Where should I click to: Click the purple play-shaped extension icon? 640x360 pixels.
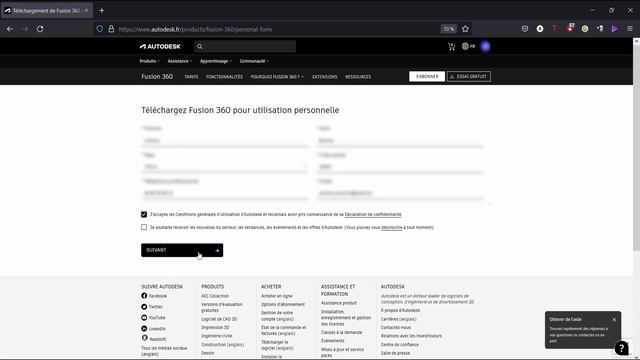(615, 29)
